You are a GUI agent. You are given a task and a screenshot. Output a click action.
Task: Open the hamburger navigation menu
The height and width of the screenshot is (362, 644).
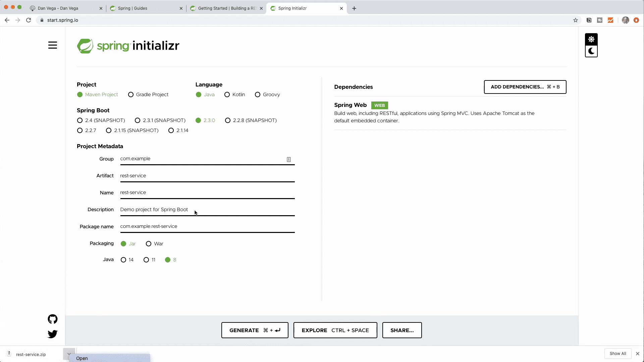[53, 45]
